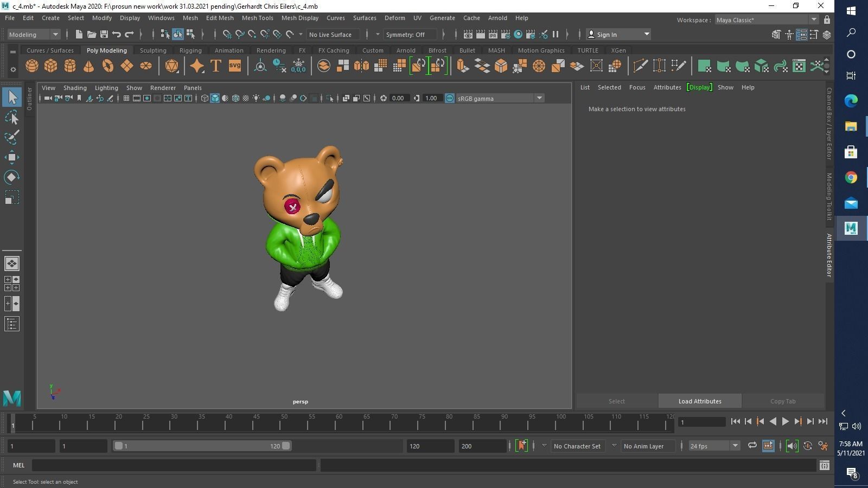
Task: Create a polygon cube from shelf
Action: pos(51,66)
